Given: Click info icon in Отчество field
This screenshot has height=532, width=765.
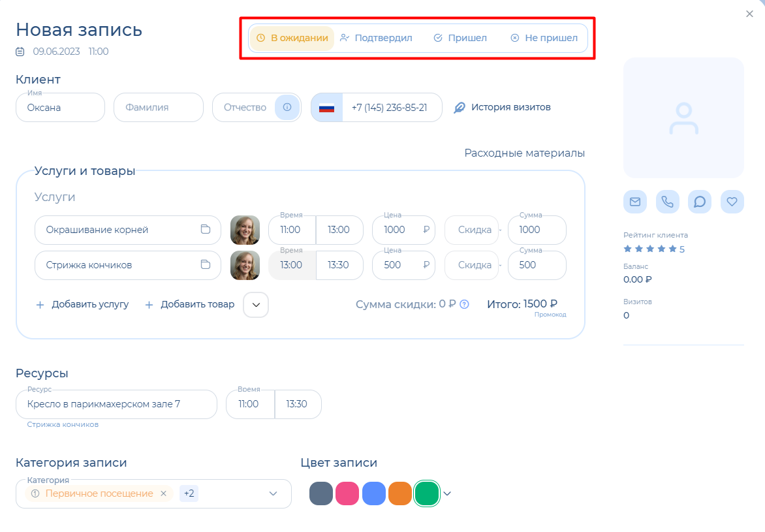Looking at the screenshot, I should click(x=287, y=107).
